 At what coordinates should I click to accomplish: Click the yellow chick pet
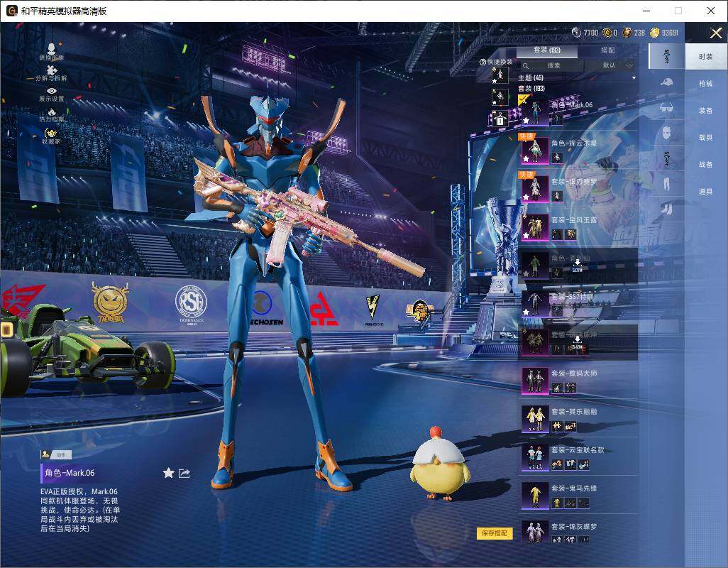pos(439,464)
